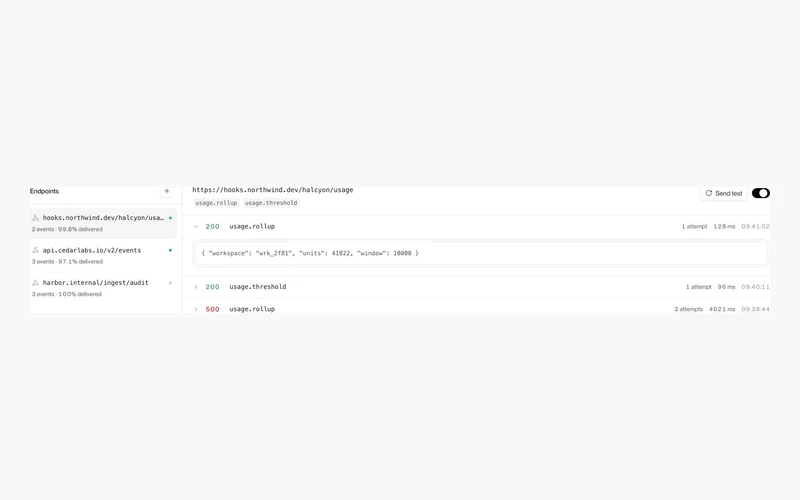Click the '3 attempts' label
The width and height of the screenshot is (800, 500).
click(x=688, y=309)
